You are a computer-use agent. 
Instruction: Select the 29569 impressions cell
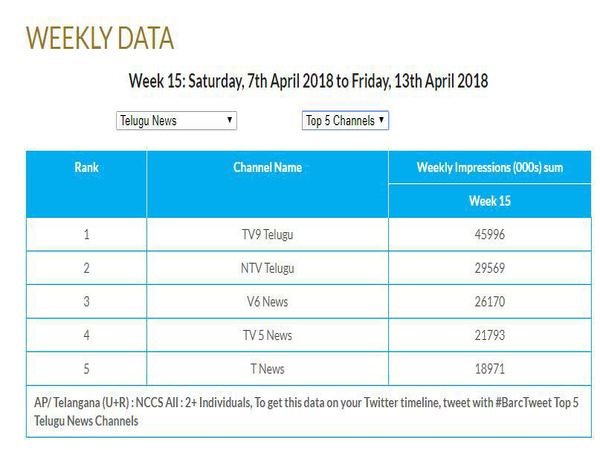(x=489, y=268)
